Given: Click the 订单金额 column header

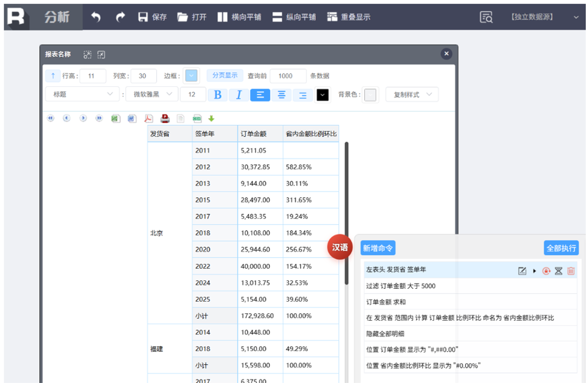Looking at the screenshot, I should 261,134.
